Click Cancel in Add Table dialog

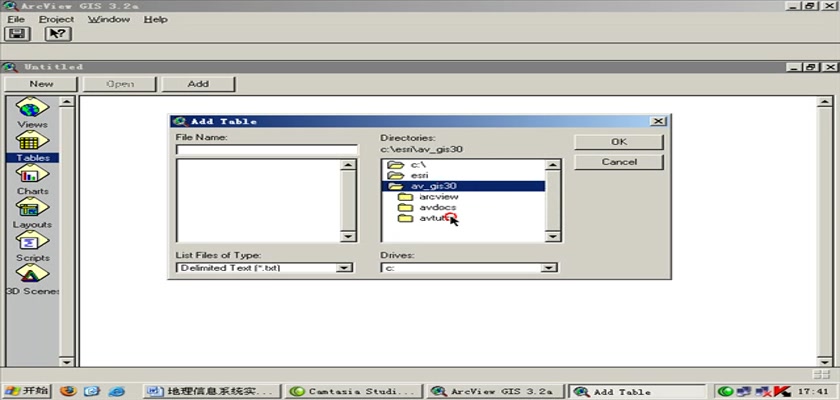(619, 162)
